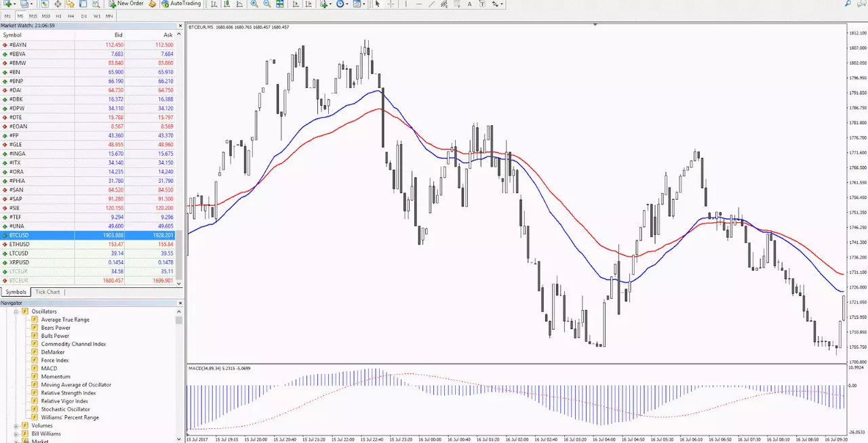The image size is (868, 443).
Task: Select the crosshair tool icon
Action: coord(391,3)
